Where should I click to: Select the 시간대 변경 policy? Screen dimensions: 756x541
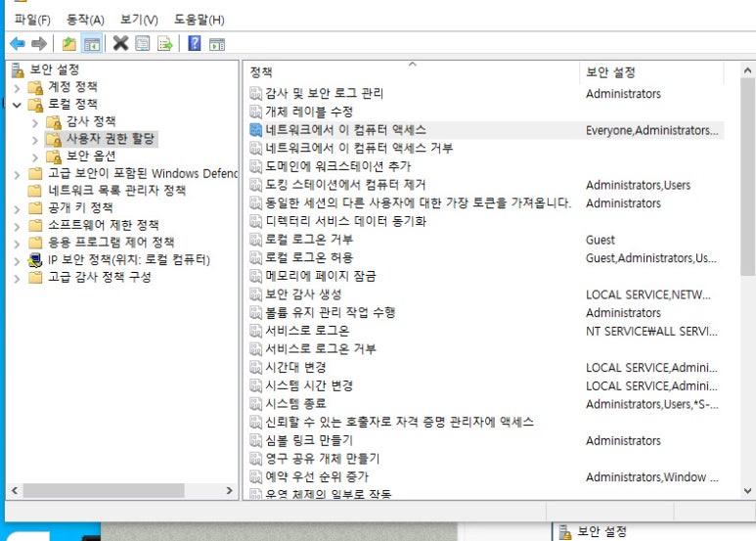[x=295, y=367]
